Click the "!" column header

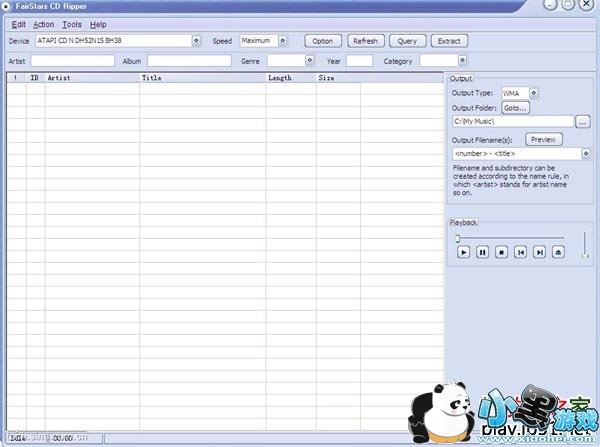(16, 78)
